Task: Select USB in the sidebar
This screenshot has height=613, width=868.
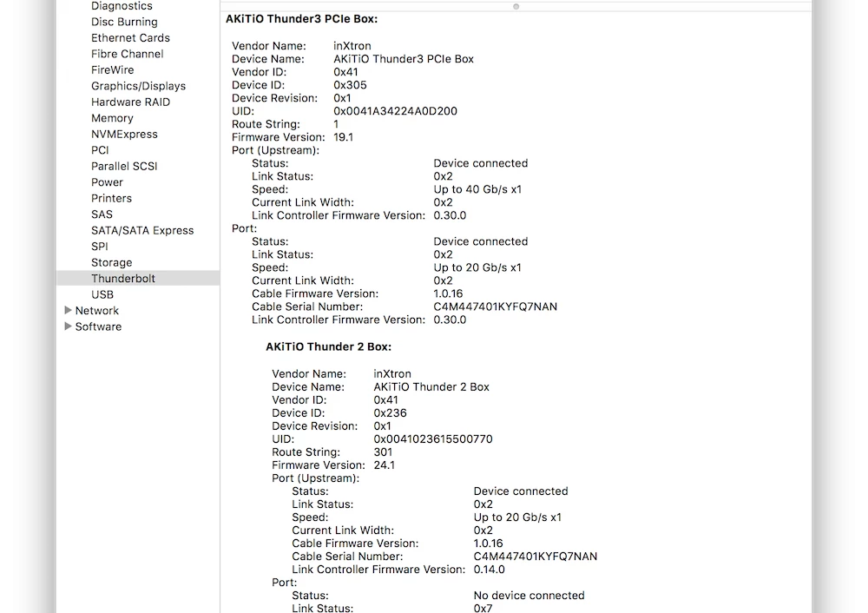Action: pos(102,294)
